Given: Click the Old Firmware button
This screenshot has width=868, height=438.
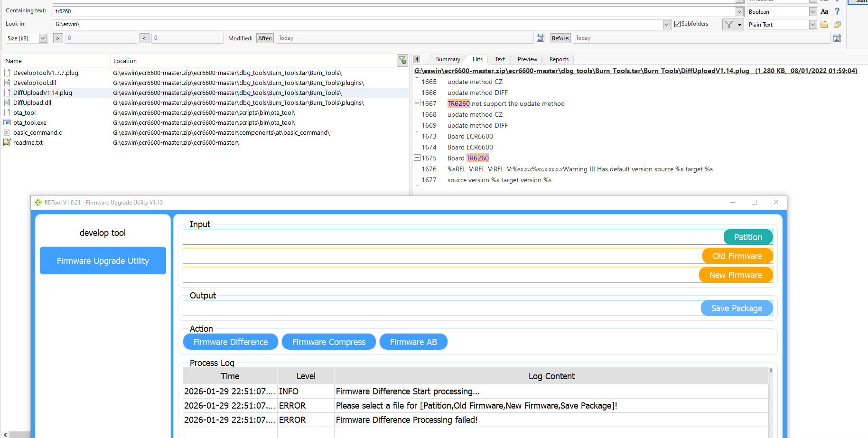Looking at the screenshot, I should [x=737, y=256].
